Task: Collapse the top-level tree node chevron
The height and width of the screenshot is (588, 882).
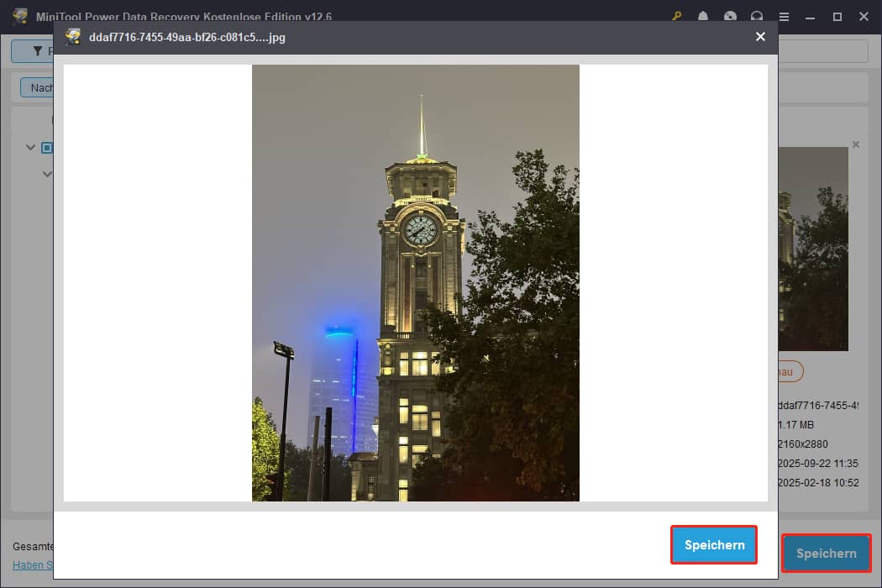Action: (x=31, y=148)
